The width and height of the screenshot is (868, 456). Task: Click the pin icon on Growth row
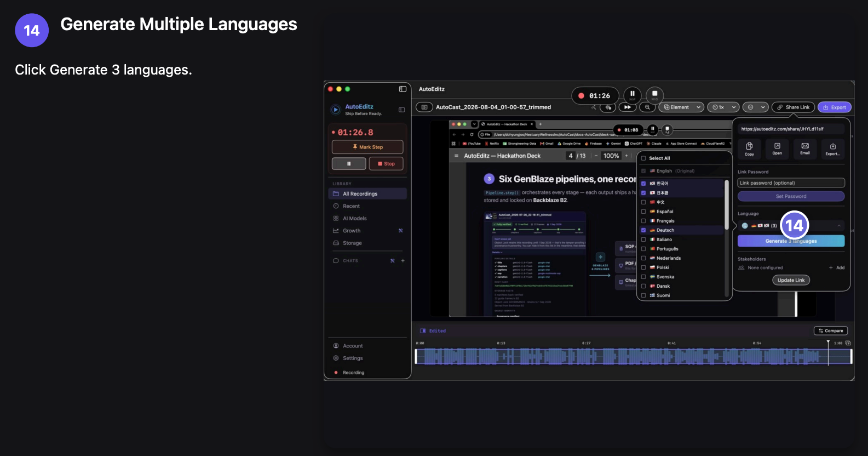[x=401, y=231]
